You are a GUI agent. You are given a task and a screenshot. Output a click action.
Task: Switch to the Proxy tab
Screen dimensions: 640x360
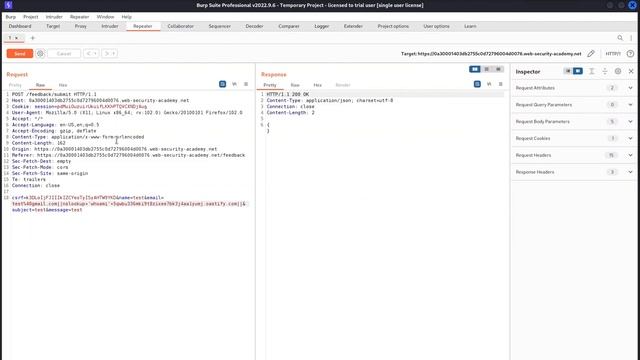point(80,26)
